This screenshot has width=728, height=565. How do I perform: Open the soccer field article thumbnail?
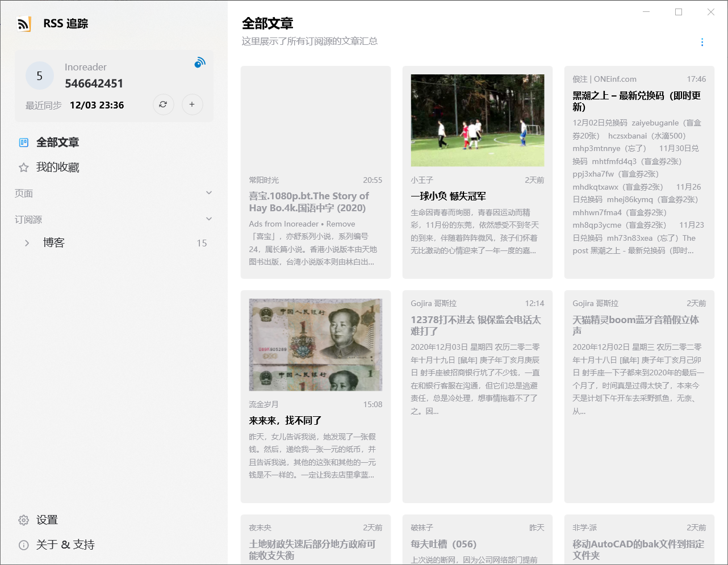click(x=478, y=120)
